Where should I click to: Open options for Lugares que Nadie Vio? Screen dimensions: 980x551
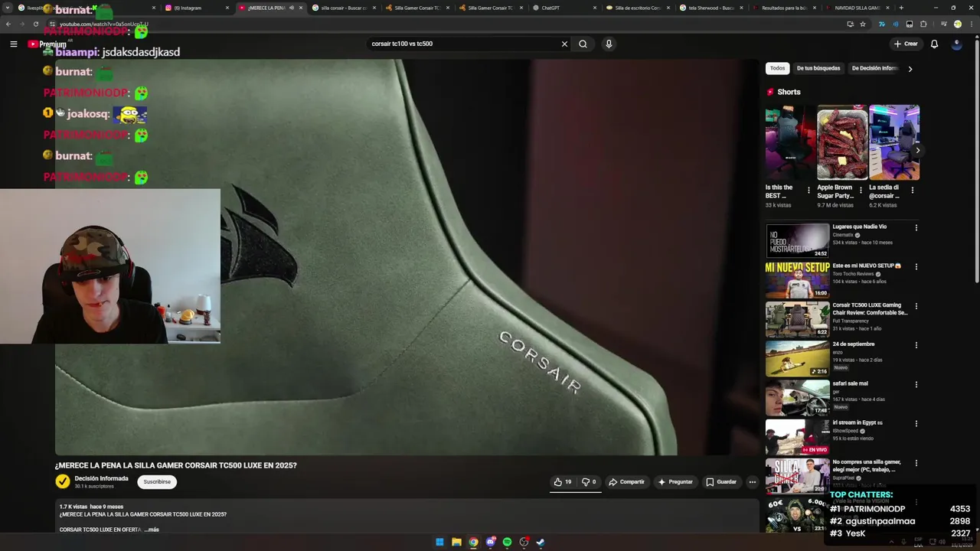[x=916, y=227]
